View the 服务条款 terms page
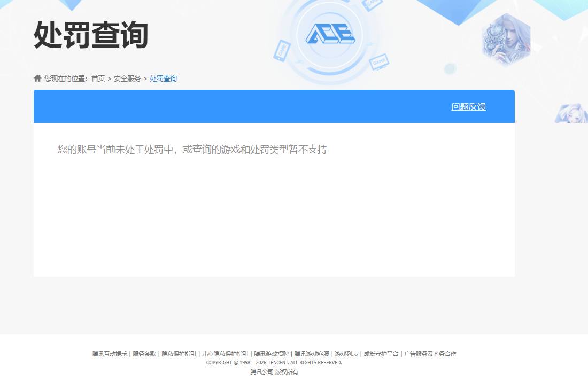This screenshot has height=389, width=588. [144, 353]
